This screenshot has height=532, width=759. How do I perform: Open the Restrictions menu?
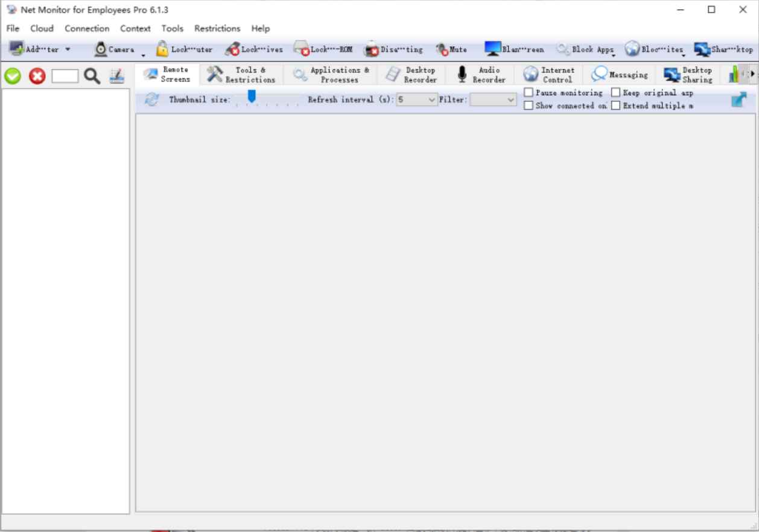(217, 28)
